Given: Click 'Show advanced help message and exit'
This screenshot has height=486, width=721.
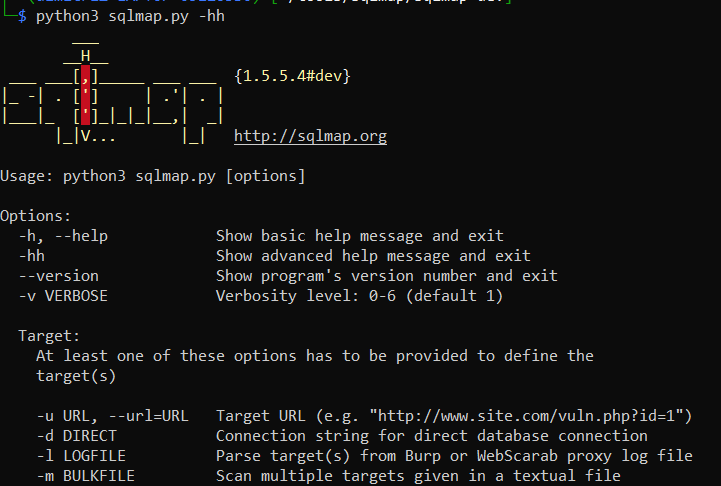Looking at the screenshot, I should (373, 256).
